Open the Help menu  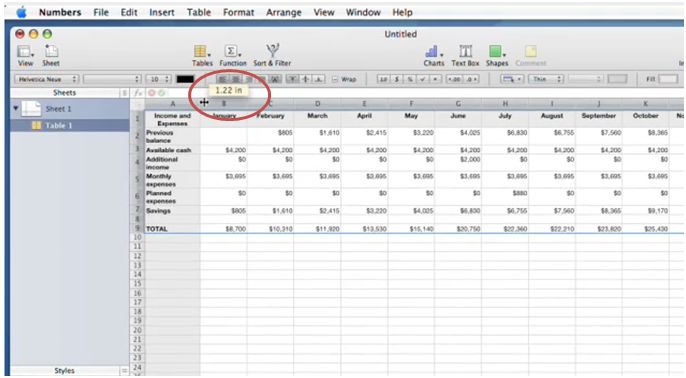pos(402,12)
